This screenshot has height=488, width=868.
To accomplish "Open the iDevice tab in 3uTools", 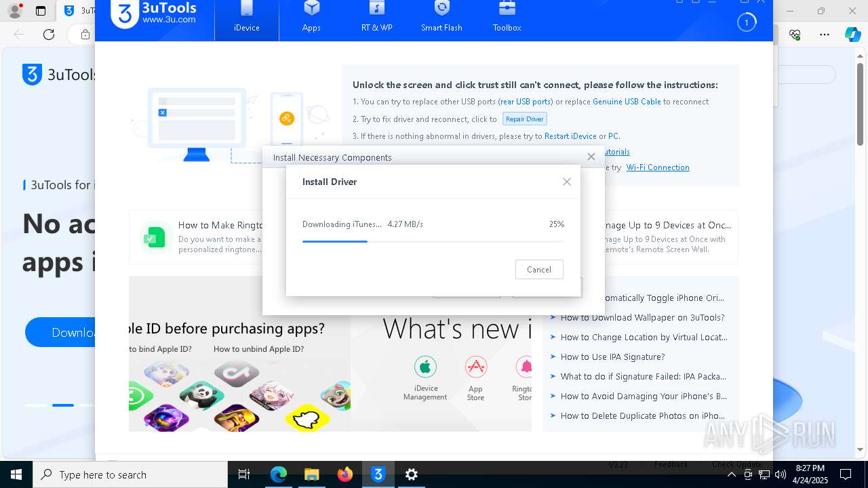I will [x=247, y=19].
